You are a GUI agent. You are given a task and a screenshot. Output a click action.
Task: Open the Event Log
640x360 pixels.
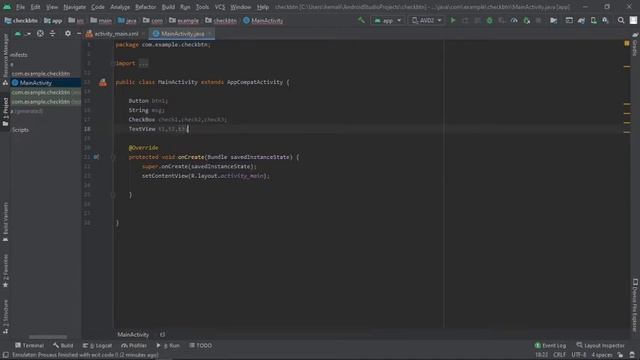click(x=550, y=345)
